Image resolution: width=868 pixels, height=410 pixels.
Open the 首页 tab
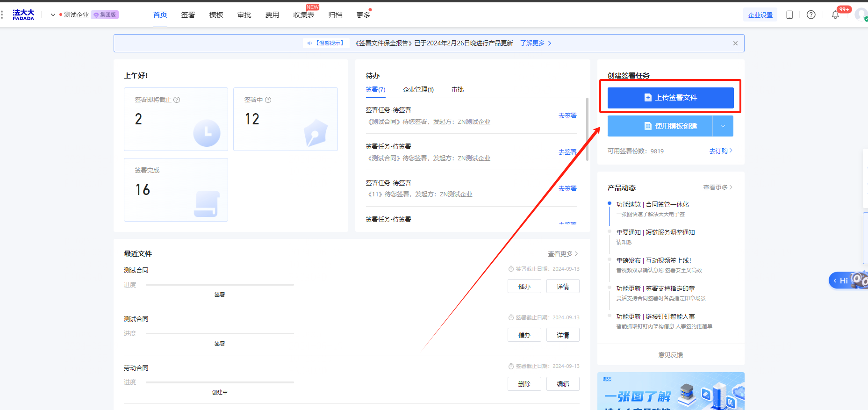(160, 15)
